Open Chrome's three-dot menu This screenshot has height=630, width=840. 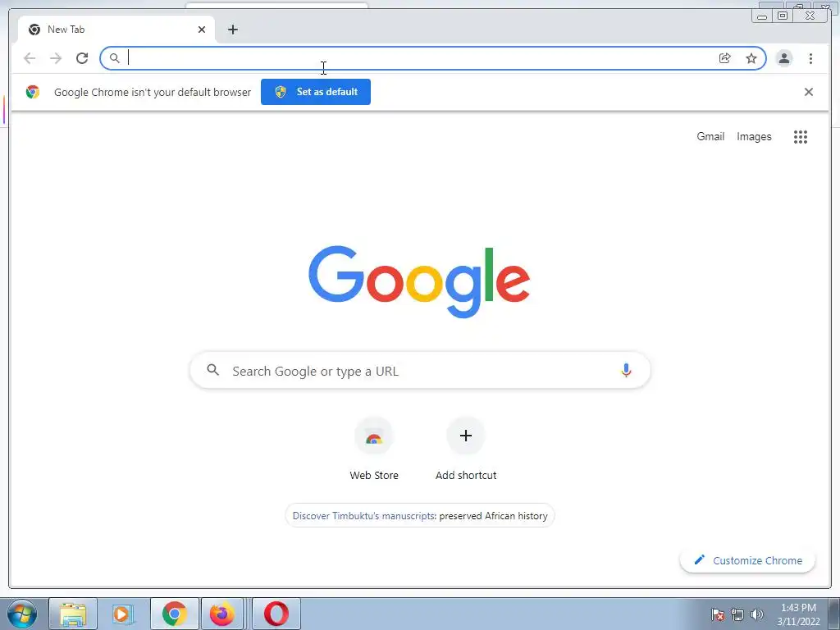click(810, 58)
